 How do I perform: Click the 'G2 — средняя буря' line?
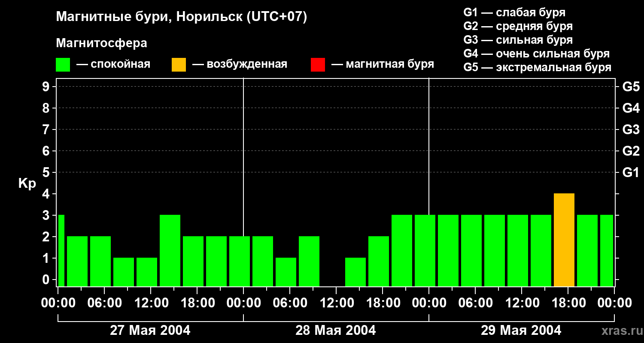(x=518, y=26)
